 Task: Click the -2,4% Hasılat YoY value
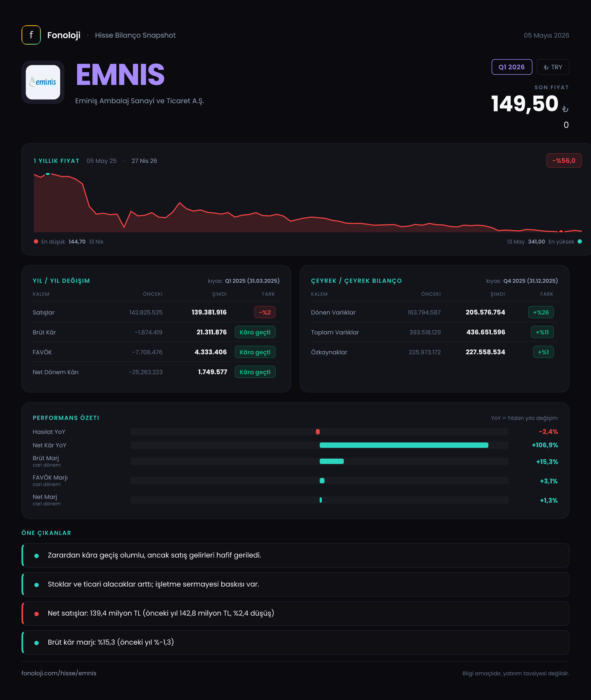click(548, 432)
